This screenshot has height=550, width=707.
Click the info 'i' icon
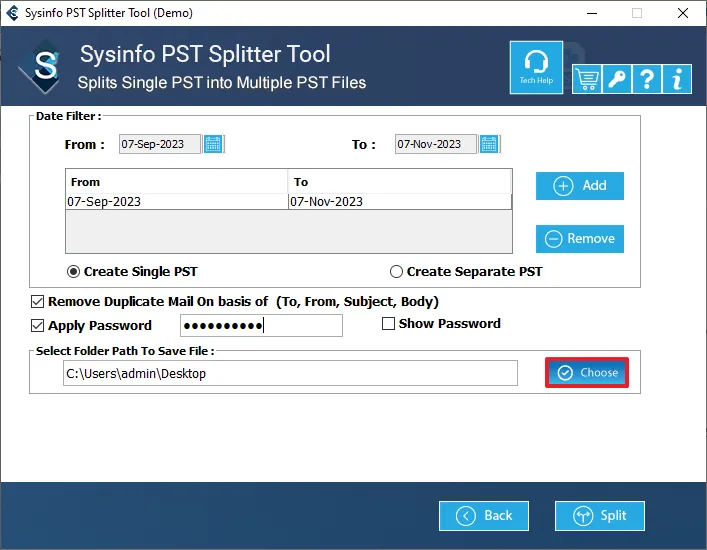[678, 79]
